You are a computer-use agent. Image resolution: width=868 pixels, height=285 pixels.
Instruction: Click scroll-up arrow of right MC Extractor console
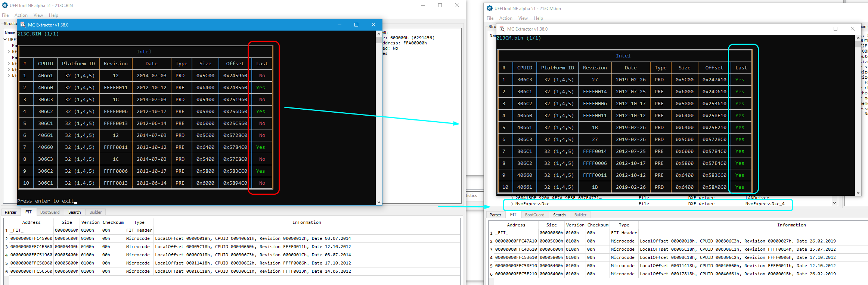coord(858,38)
